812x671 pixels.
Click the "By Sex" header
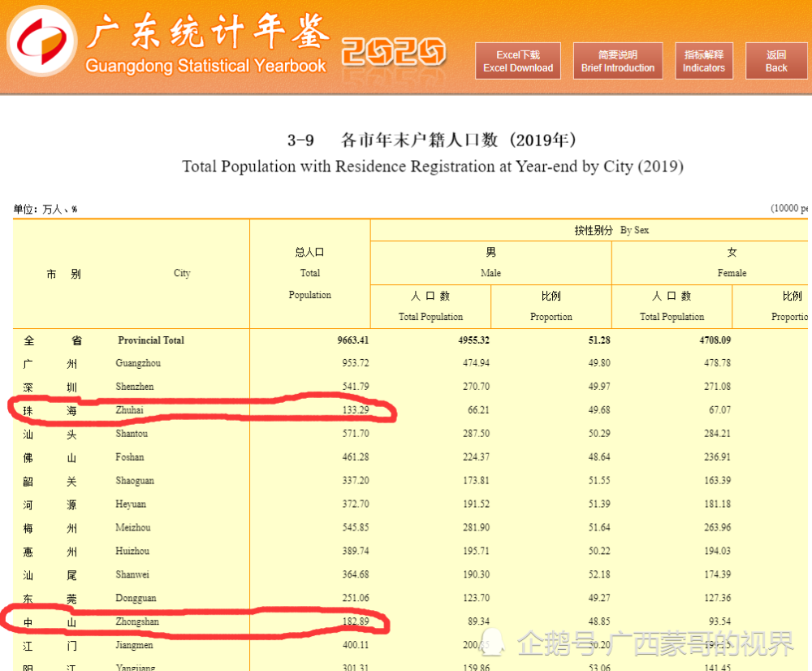click(x=634, y=230)
